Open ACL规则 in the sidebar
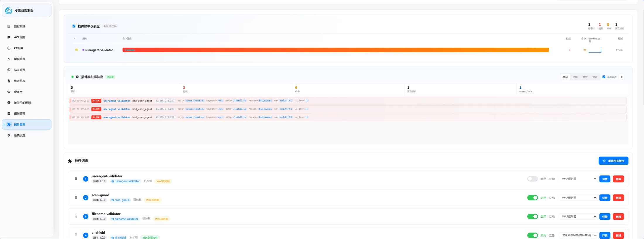The image size is (644, 239). click(x=27, y=37)
